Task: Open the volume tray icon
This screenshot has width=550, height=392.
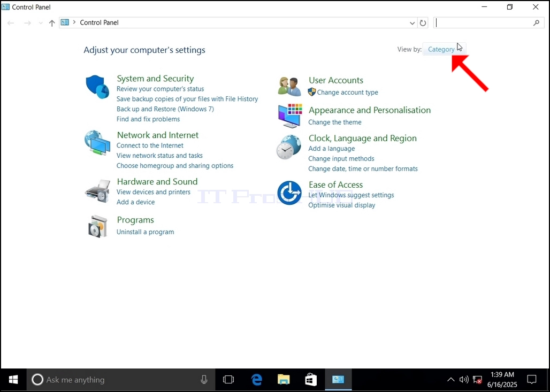Action: point(464,380)
